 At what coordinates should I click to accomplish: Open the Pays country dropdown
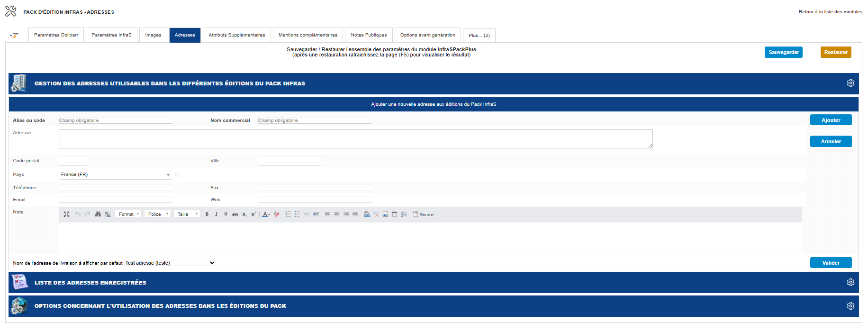115,175
